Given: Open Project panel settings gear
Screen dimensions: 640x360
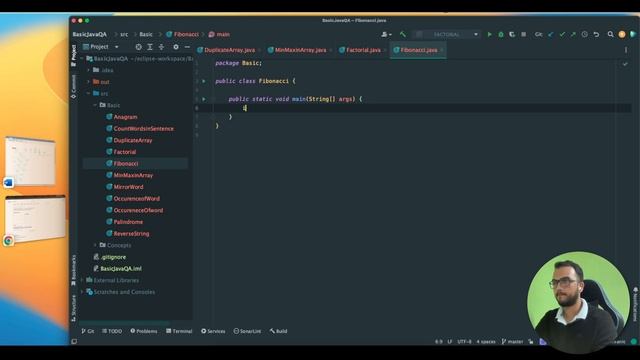Looking at the screenshot, I should [x=176, y=47].
